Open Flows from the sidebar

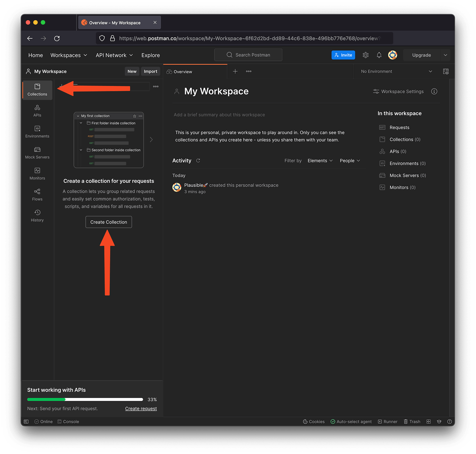click(37, 195)
